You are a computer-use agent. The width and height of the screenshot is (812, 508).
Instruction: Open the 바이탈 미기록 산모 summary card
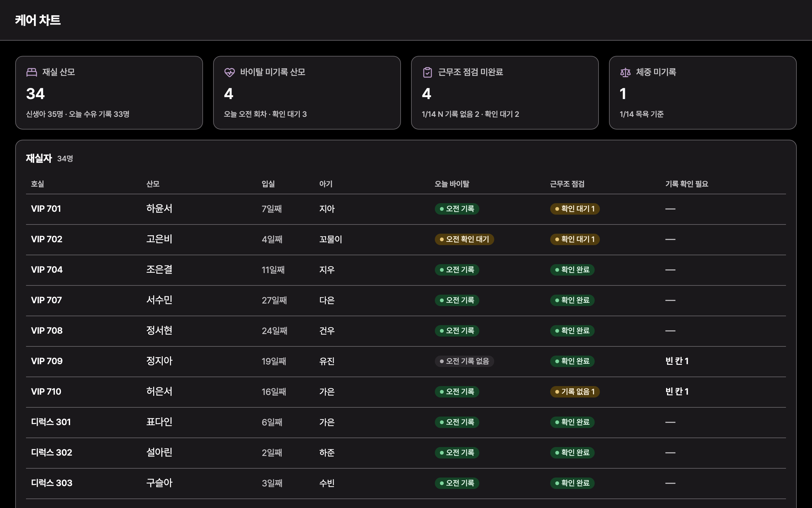[307, 93]
